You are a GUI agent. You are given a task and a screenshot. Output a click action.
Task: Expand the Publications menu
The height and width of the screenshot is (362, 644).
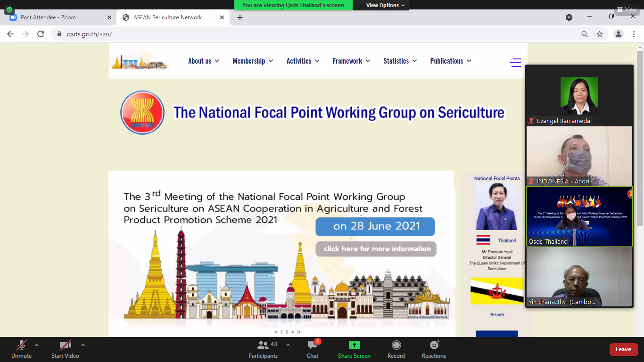pos(451,61)
